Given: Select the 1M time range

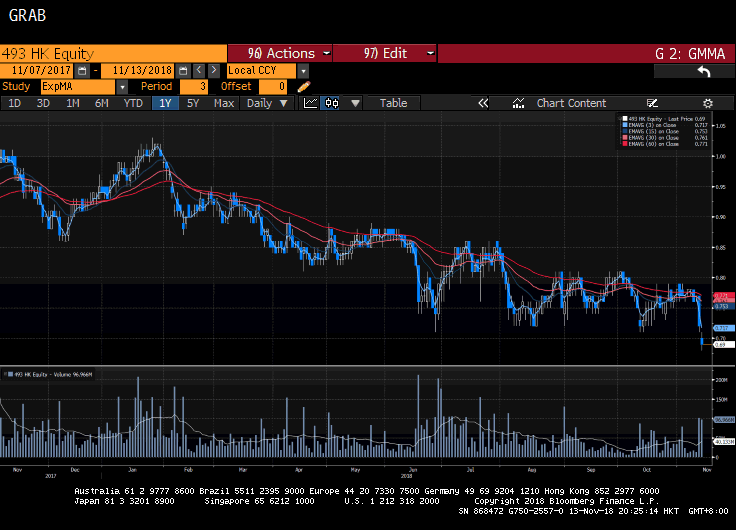Looking at the screenshot, I should point(73,103).
